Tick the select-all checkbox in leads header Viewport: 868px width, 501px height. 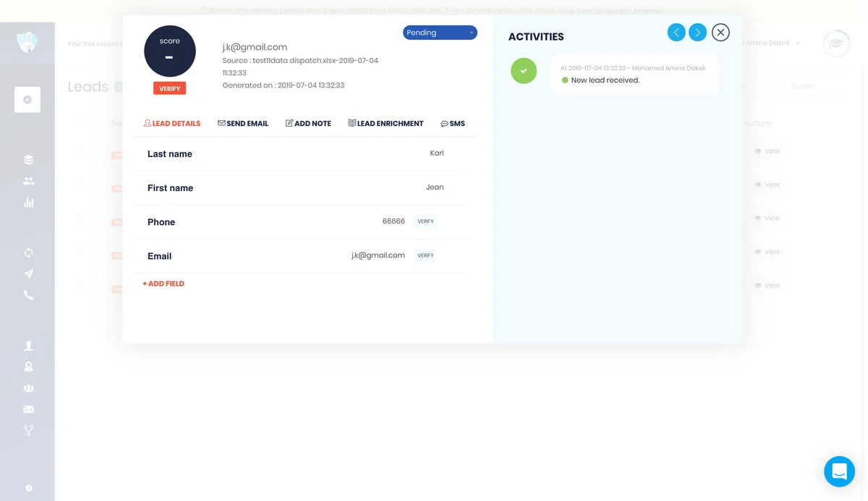[80, 123]
